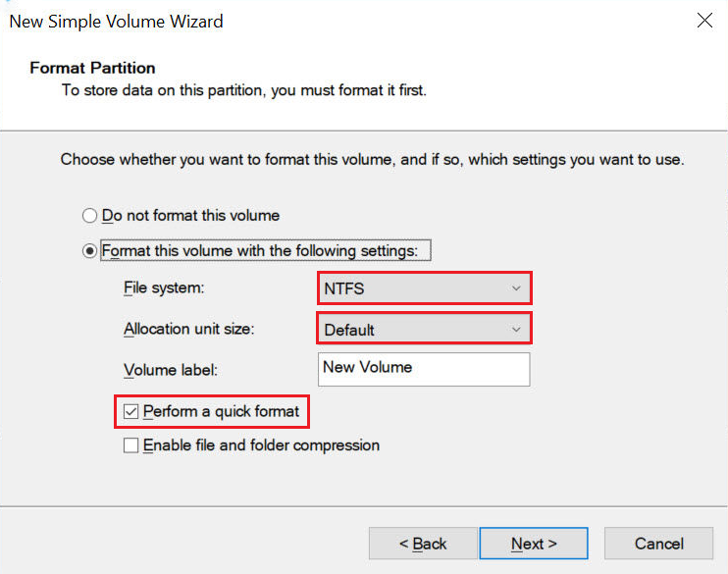Focus the Volume label text field
The image size is (728, 574).
pyautogui.click(x=424, y=368)
